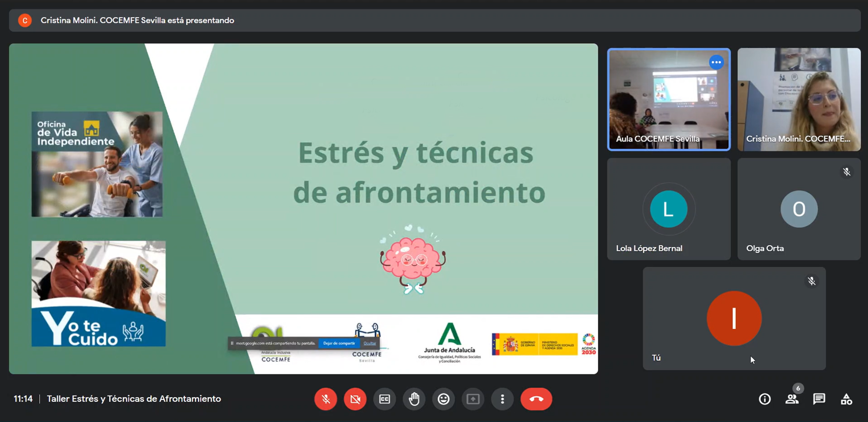Click the orange C presenter avatar
This screenshot has height=422, width=868.
25,20
